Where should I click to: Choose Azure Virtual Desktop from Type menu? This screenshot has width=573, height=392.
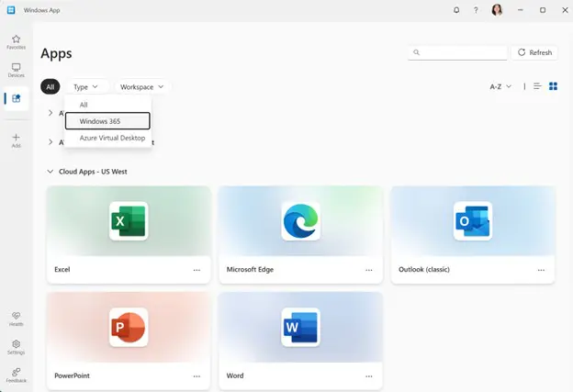click(x=112, y=138)
